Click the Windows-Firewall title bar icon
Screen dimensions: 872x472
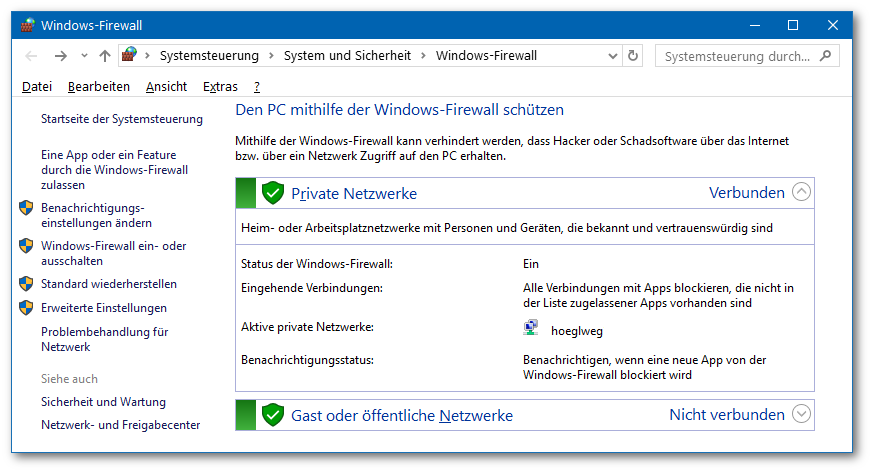click(x=27, y=25)
